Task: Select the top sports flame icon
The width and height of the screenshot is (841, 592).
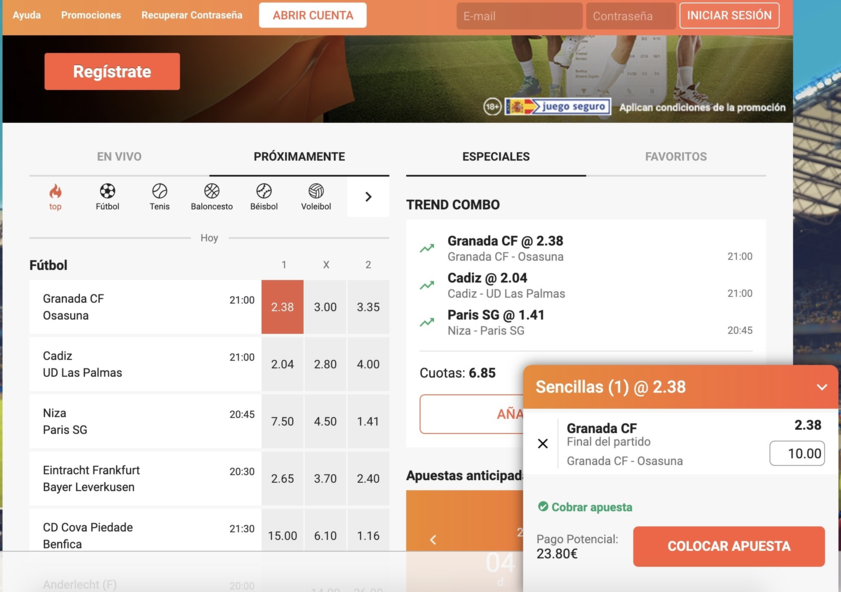Action: click(55, 196)
